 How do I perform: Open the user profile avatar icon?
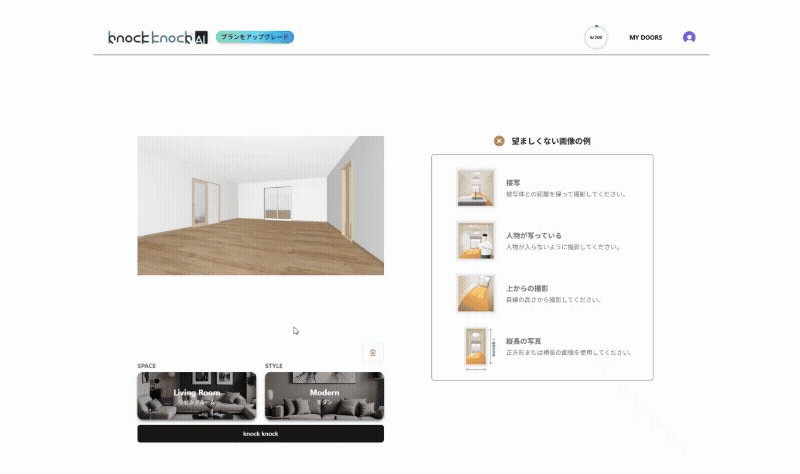(689, 37)
